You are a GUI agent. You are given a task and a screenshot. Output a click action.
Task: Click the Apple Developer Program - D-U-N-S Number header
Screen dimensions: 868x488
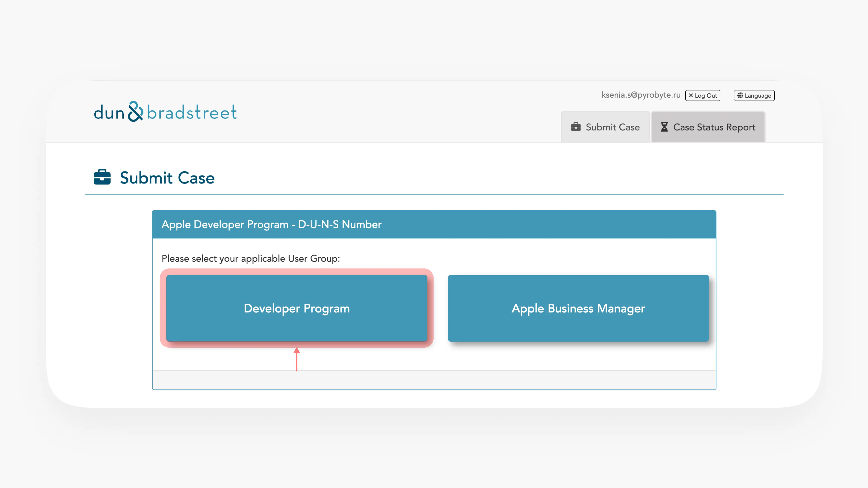tap(434, 224)
